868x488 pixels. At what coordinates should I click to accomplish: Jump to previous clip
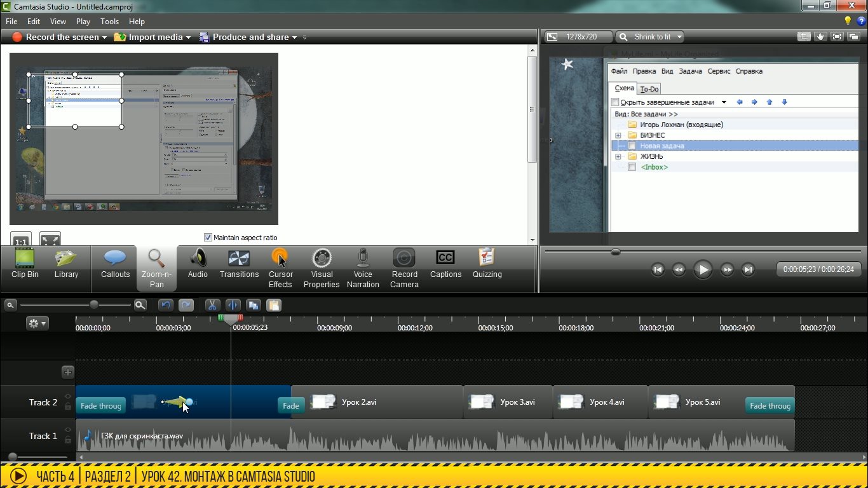pos(658,269)
